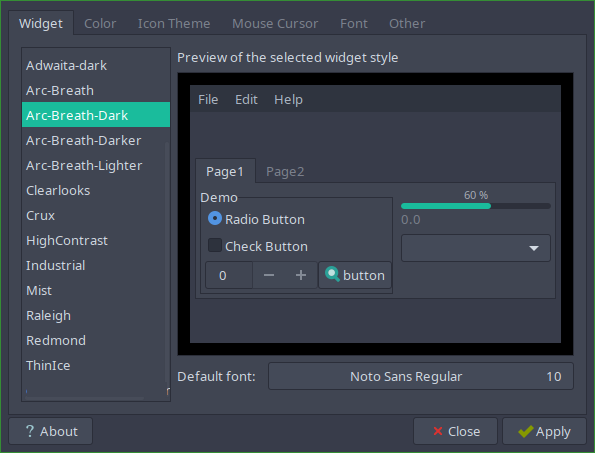Increase the spin value with plus

point(301,275)
